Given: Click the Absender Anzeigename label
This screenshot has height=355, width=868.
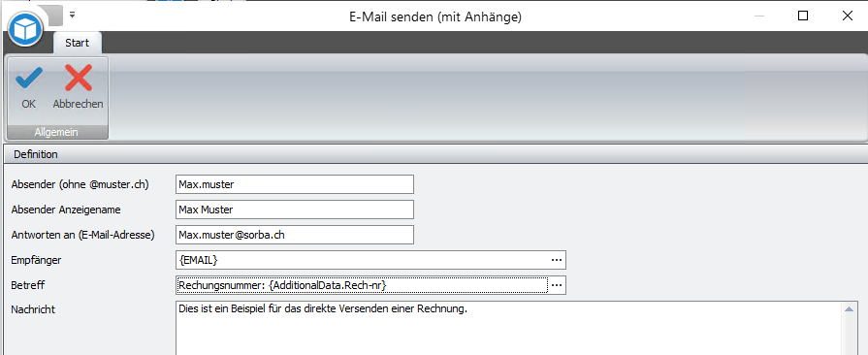Looking at the screenshot, I should (x=66, y=210).
